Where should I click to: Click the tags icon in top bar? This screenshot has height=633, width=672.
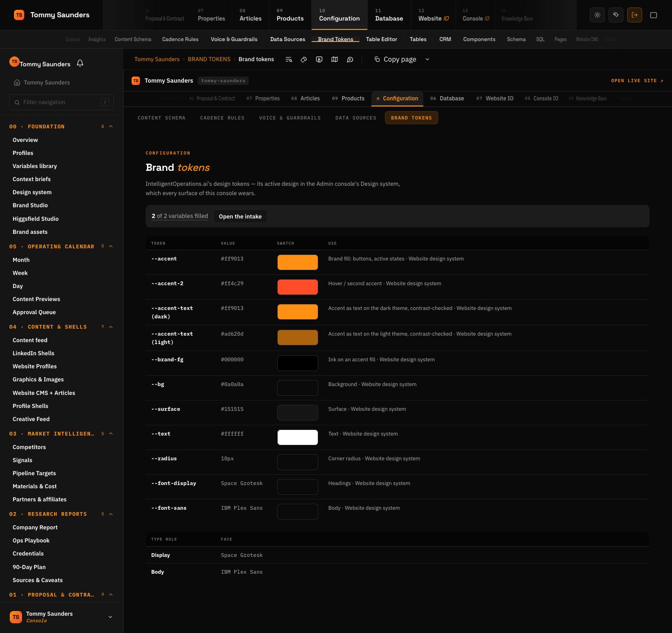coord(616,15)
